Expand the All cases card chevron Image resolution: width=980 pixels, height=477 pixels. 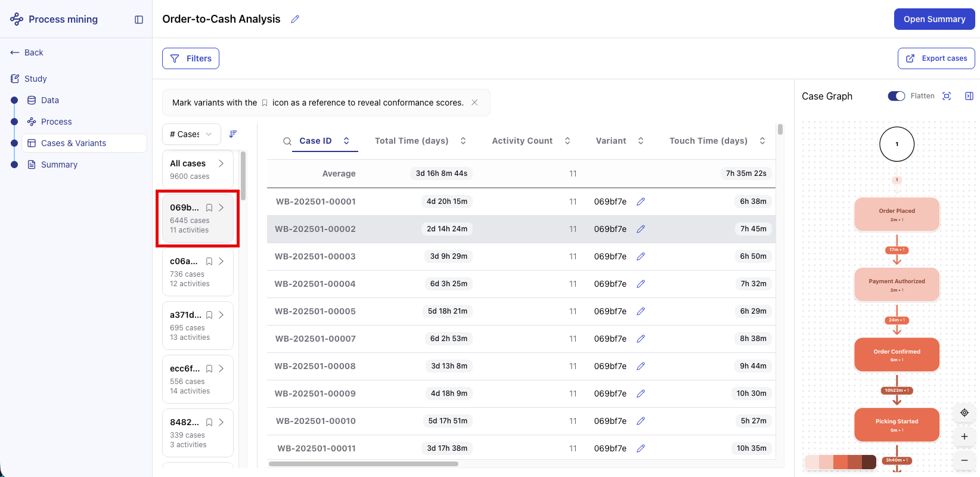tap(221, 163)
